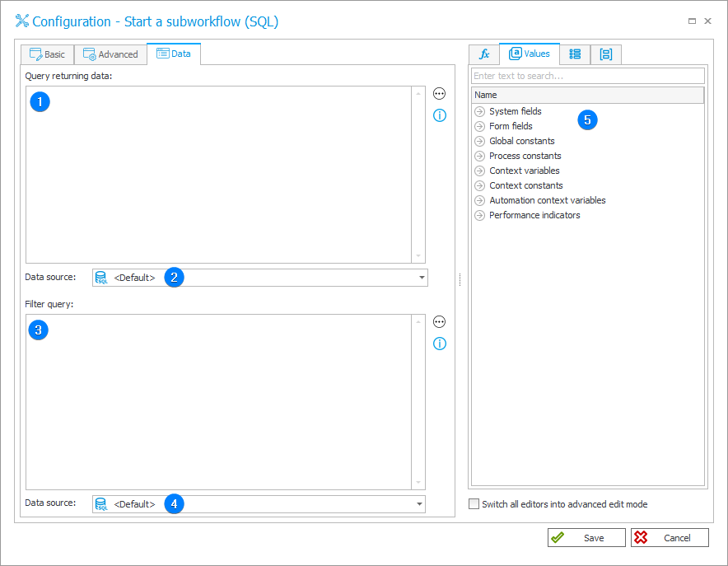Open the Basic tab
728x566 pixels.
tap(48, 54)
